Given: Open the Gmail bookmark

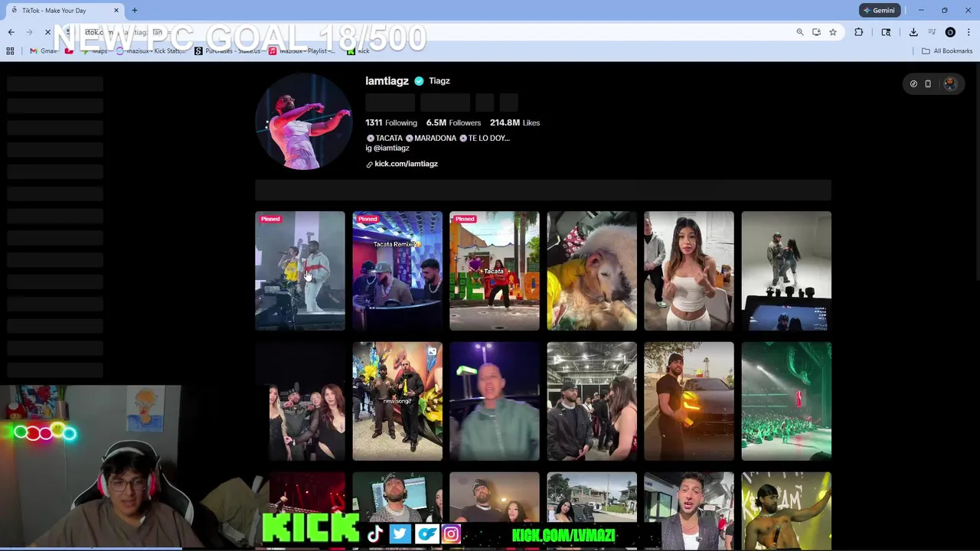Looking at the screenshot, I should click(43, 51).
